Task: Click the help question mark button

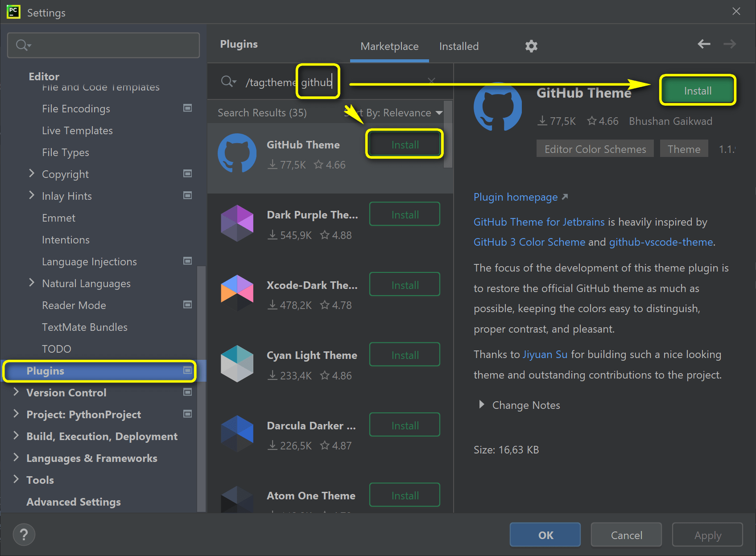Action: [x=24, y=535]
